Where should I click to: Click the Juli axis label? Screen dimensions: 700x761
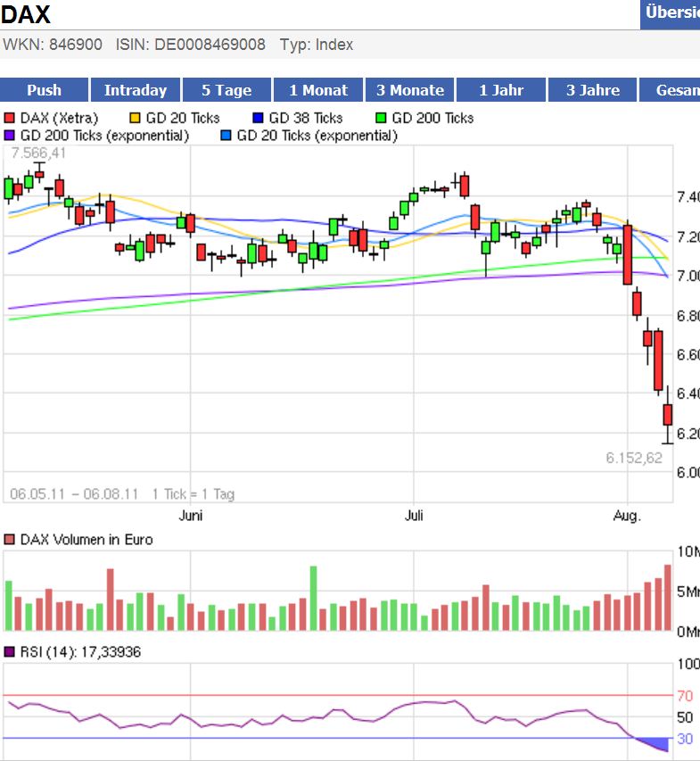414,515
